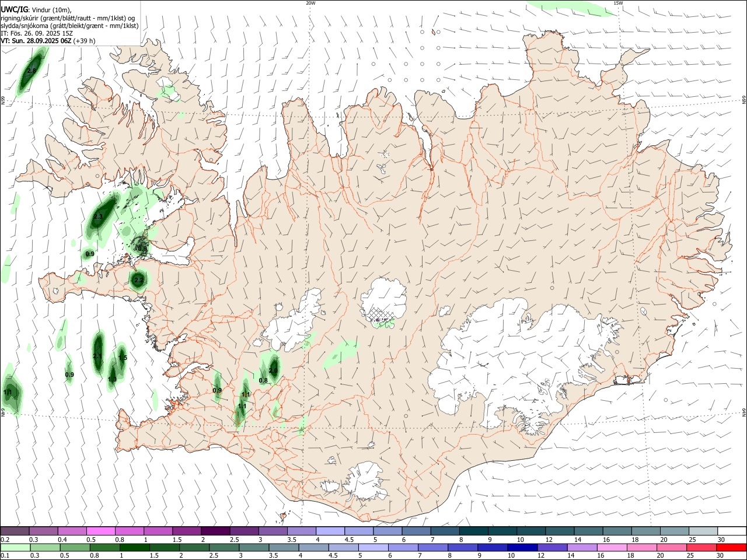This screenshot has height=560, width=747.
Task: Pick the pale green 0.1 rain legend swatch
Action: click(x=15, y=547)
